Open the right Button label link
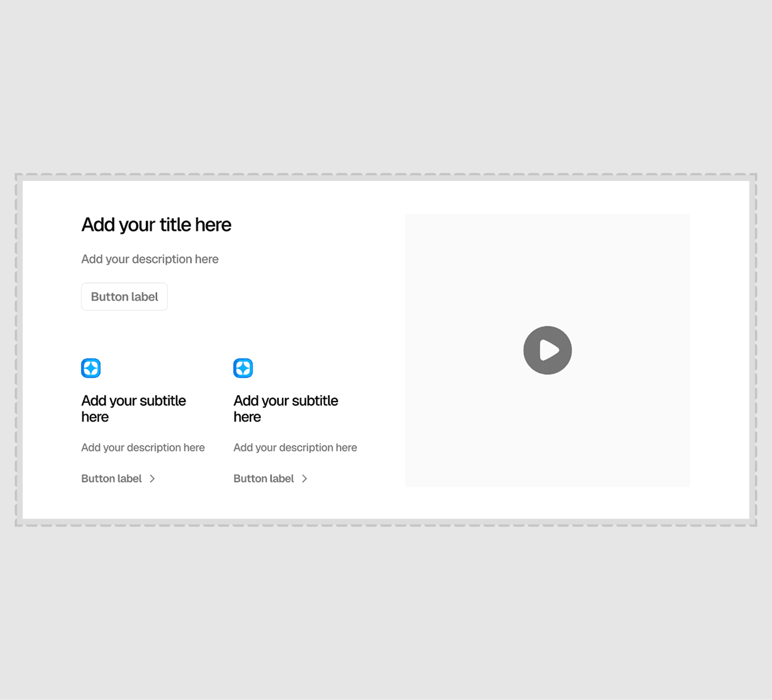The width and height of the screenshot is (772, 700). (x=270, y=478)
